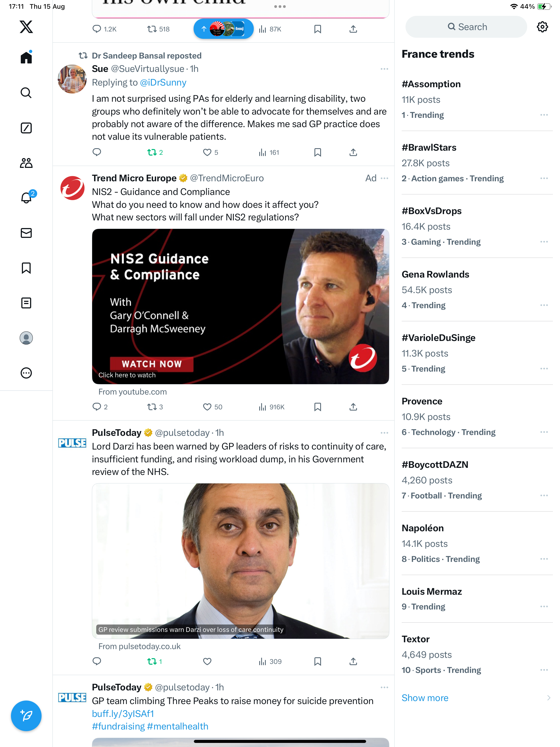
Task: Open Bookmarks in the left sidebar
Action: [26, 268]
